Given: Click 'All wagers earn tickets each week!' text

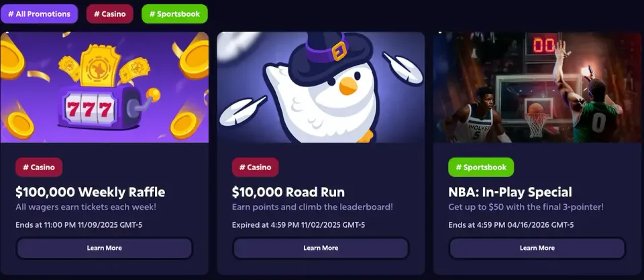Looking at the screenshot, I should [86, 207].
